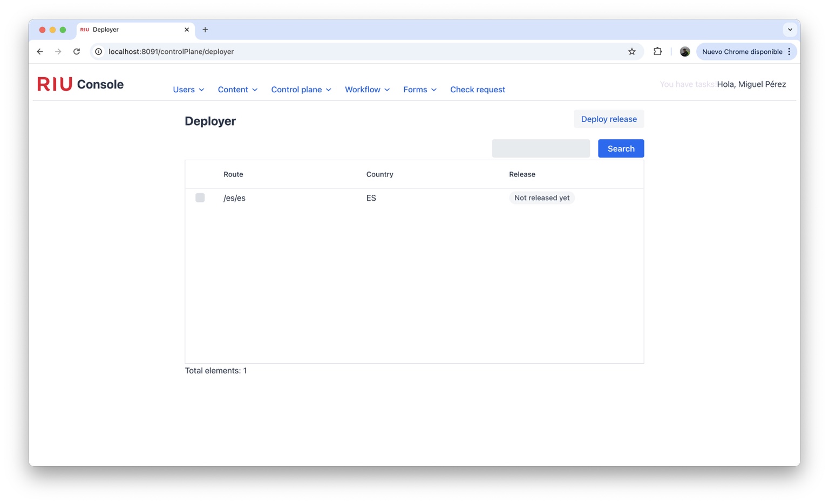Viewport: 829px width, 504px height.
Task: Select the /es/es route checkbox
Action: coord(200,198)
